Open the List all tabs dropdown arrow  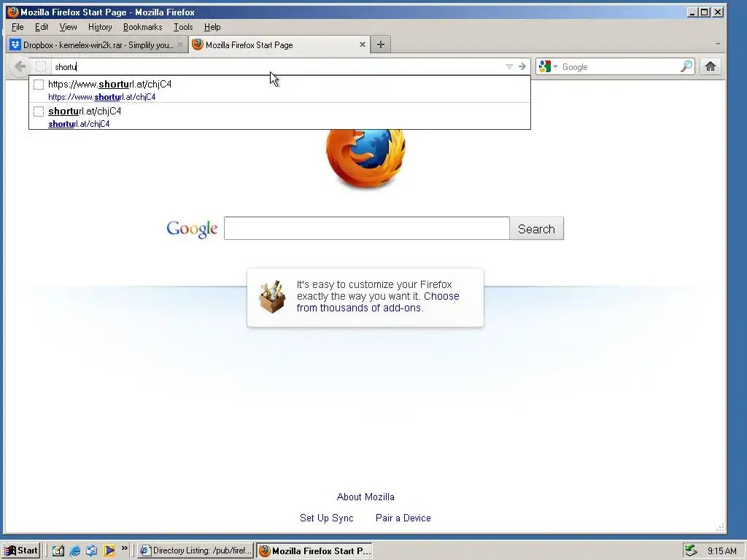718,44
